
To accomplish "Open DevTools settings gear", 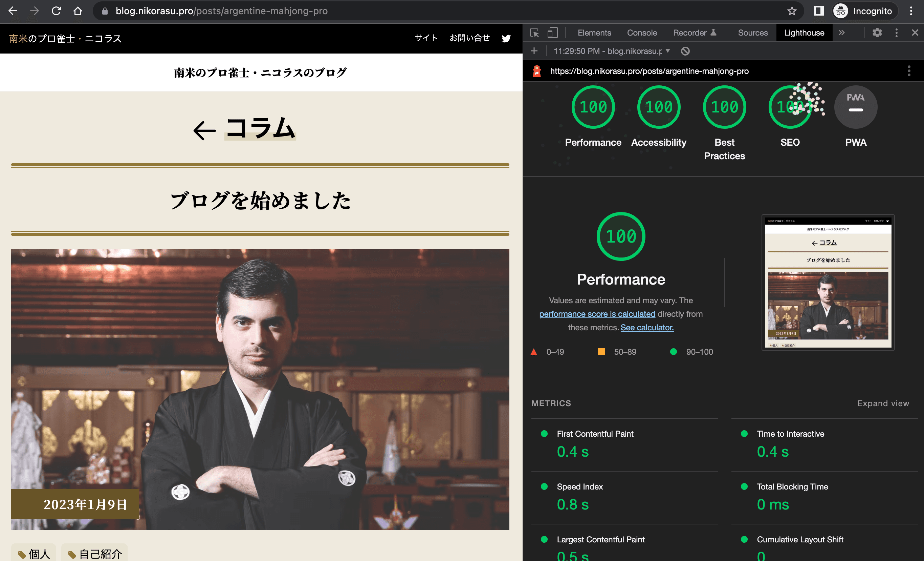I will click(x=877, y=33).
